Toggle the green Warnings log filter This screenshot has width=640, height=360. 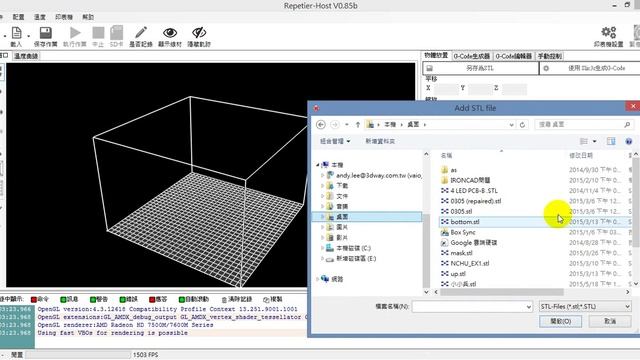pyautogui.click(x=93, y=300)
